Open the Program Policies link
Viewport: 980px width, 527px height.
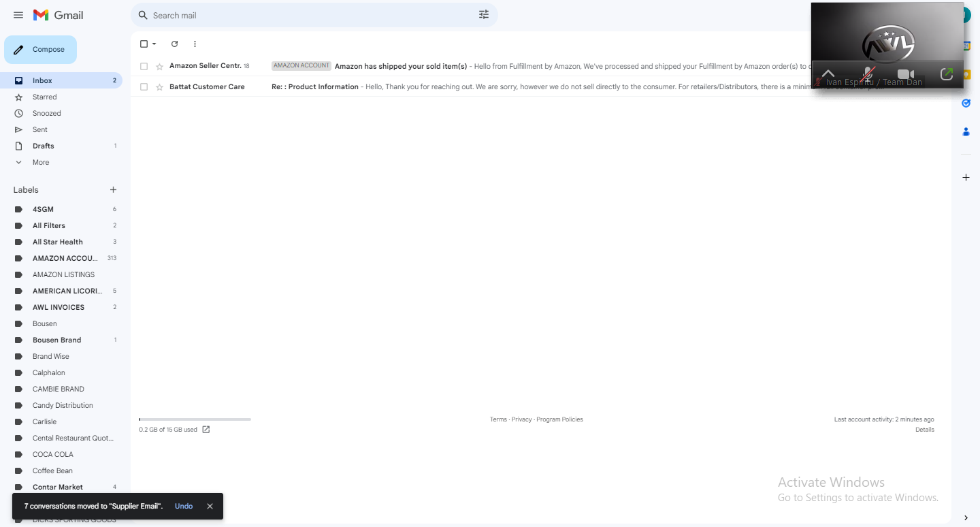click(559, 419)
